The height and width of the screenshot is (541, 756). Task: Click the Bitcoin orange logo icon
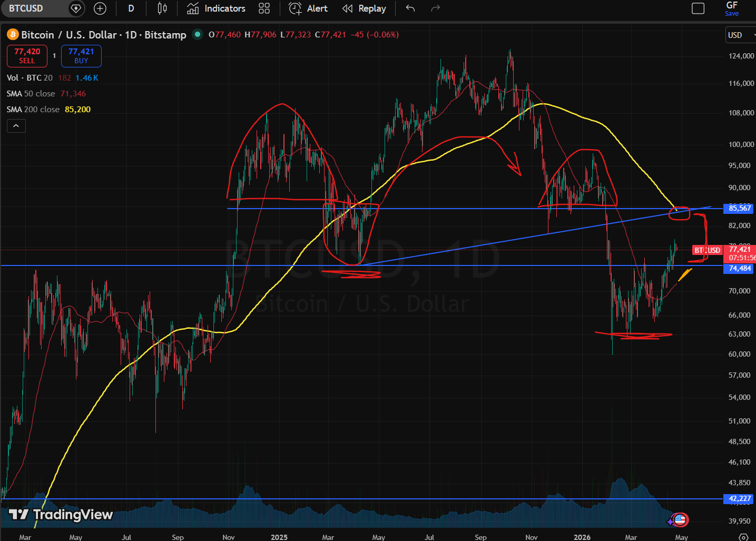(13, 35)
